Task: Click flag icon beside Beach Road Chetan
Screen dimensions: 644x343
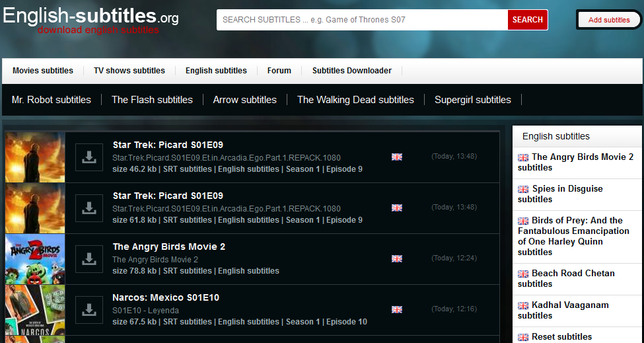Action: [x=523, y=274]
